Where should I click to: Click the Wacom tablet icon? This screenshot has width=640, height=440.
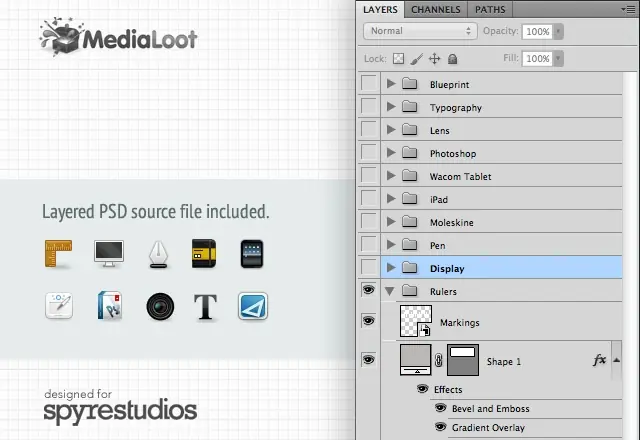(x=59, y=305)
